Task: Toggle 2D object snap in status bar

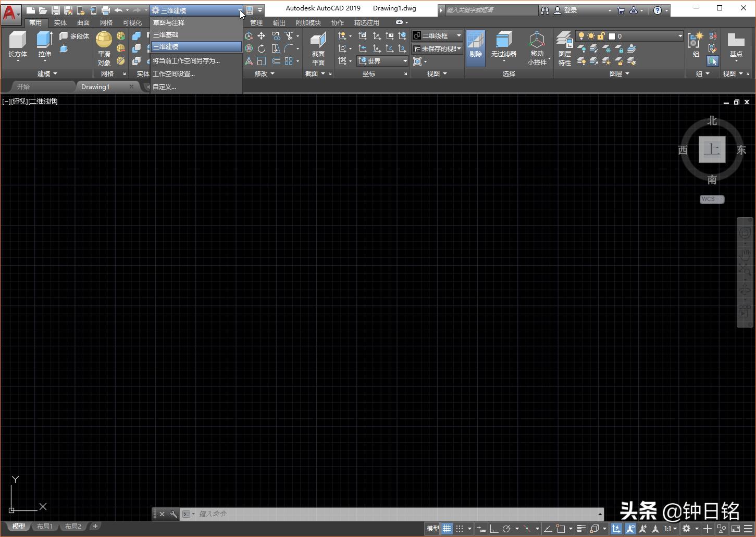Action: click(561, 529)
